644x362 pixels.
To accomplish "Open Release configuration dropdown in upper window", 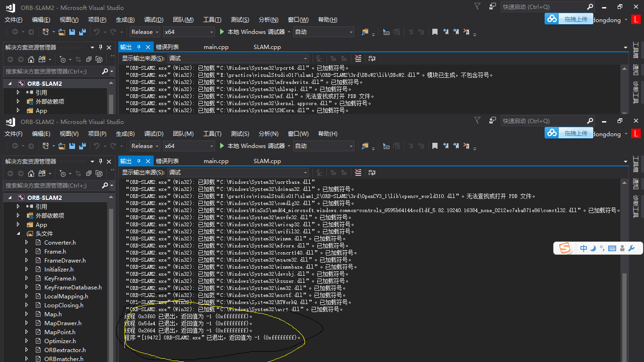I will [x=145, y=32].
